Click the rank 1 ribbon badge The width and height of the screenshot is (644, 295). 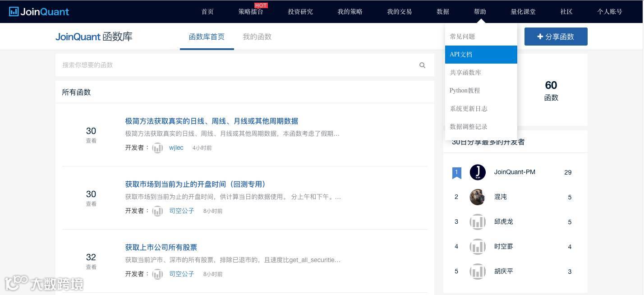pos(456,173)
